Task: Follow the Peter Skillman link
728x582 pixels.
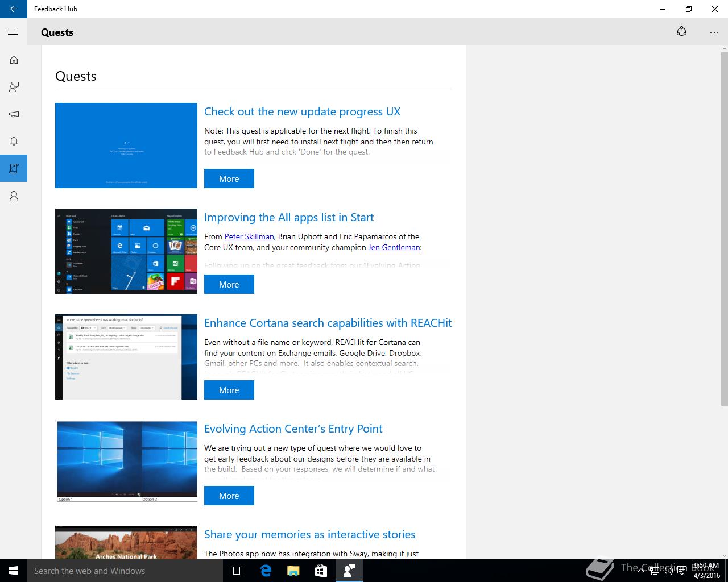Action: tap(249, 236)
